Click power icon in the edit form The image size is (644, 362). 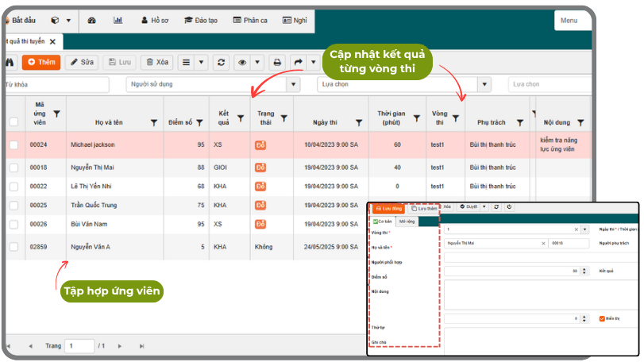(509, 207)
